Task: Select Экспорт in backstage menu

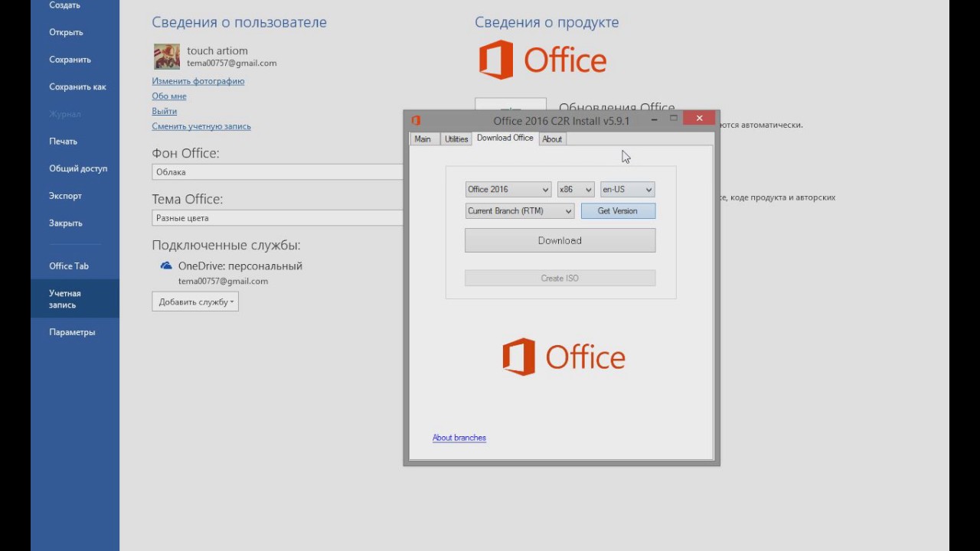Action: [x=75, y=196]
